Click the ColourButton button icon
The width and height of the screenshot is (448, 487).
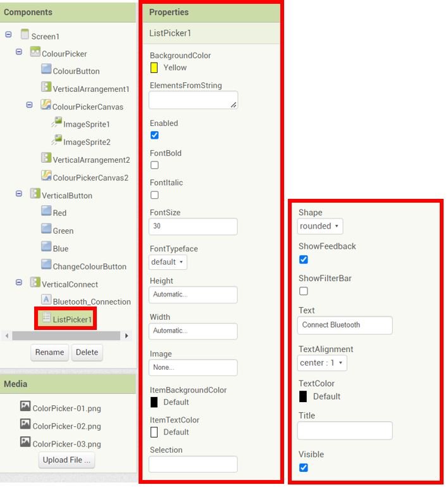coord(46,69)
